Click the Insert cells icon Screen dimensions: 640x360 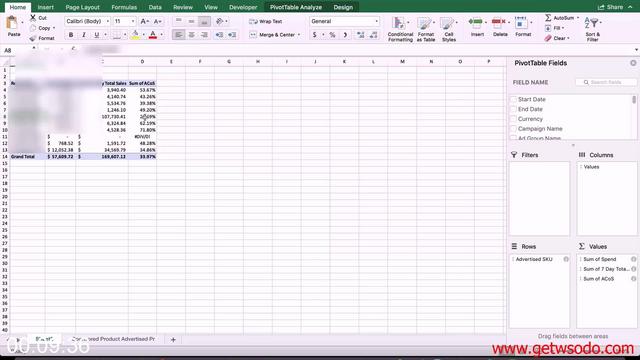(475, 22)
